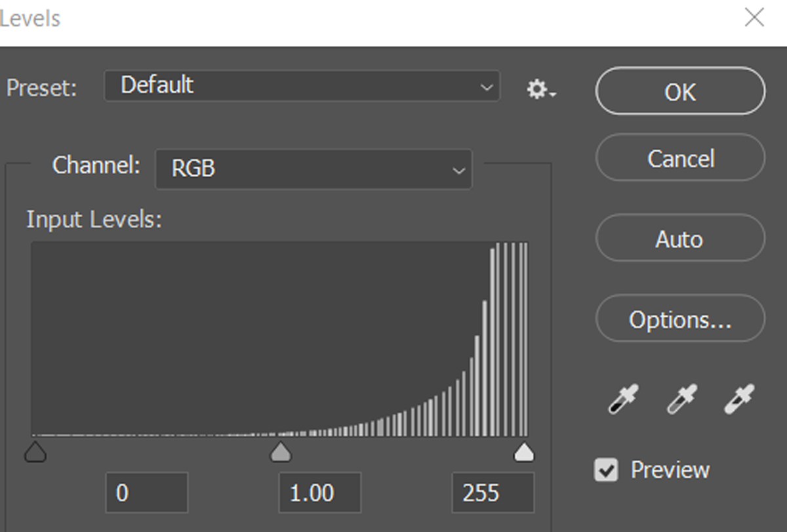Grab the black shadow input slider
The image size is (787, 532).
[x=35, y=451]
